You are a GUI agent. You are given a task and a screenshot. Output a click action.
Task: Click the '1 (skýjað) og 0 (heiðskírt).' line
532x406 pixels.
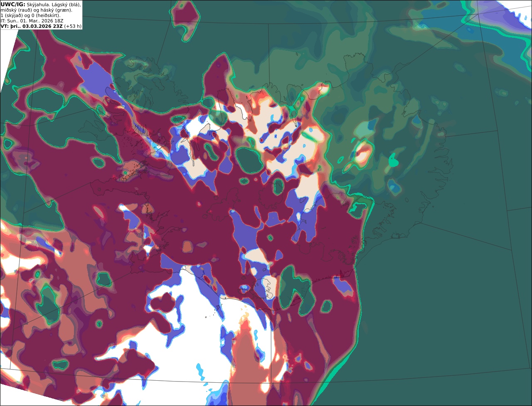(30, 15)
